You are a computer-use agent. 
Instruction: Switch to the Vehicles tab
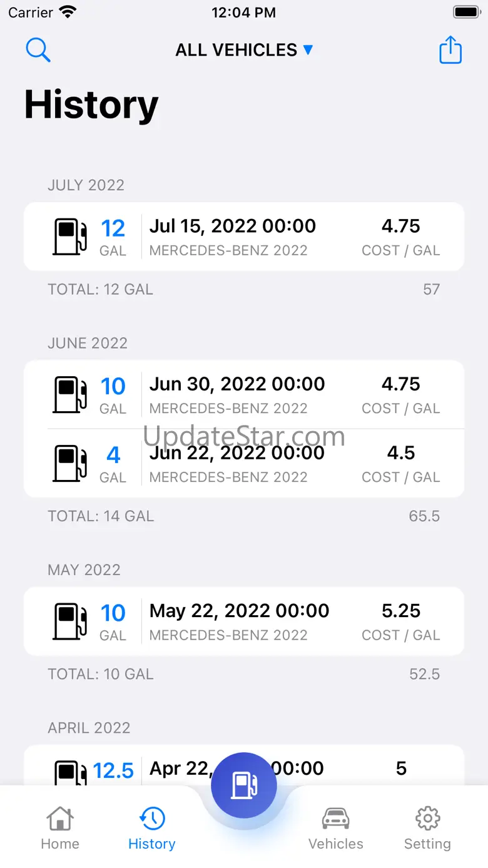[336, 828]
